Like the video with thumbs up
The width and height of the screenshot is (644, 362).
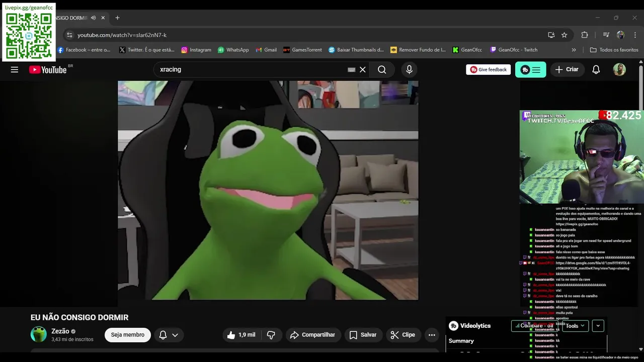tap(240, 335)
